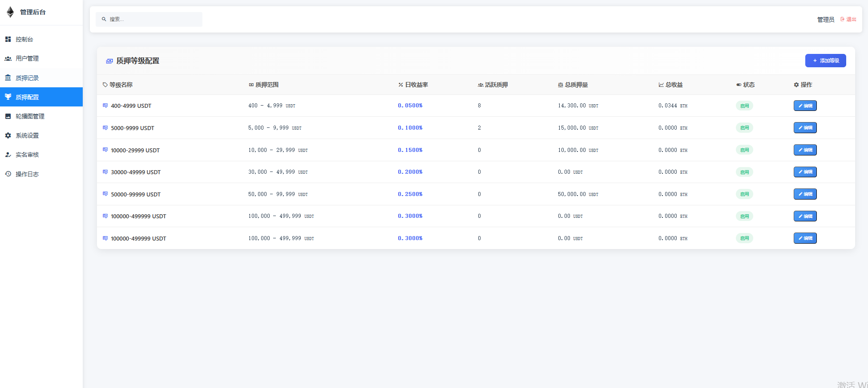Click the gear icon beside 系统设置
Image resolution: width=868 pixels, height=388 pixels.
point(8,135)
